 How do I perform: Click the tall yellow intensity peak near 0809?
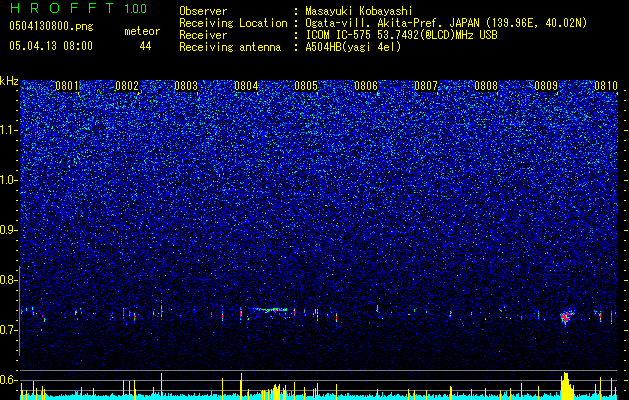pyautogui.click(x=566, y=386)
